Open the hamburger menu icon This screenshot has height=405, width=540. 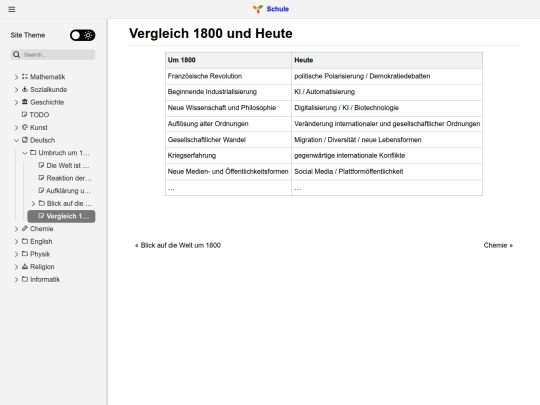12,9
